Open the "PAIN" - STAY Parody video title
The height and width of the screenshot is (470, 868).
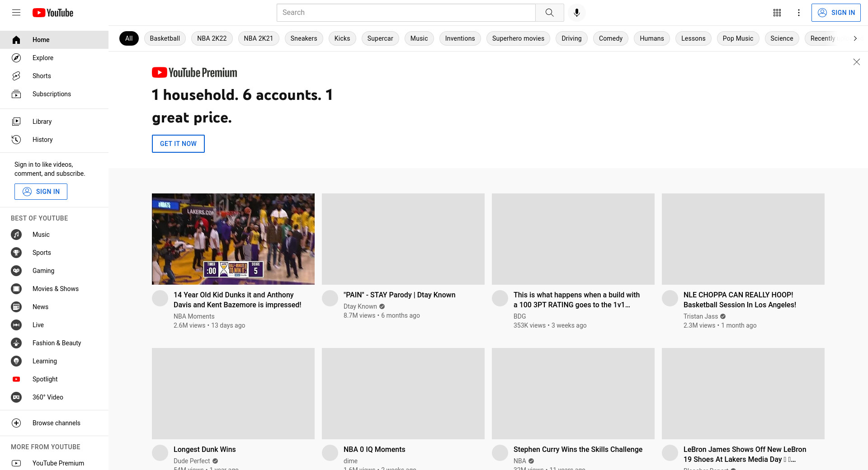(x=400, y=295)
